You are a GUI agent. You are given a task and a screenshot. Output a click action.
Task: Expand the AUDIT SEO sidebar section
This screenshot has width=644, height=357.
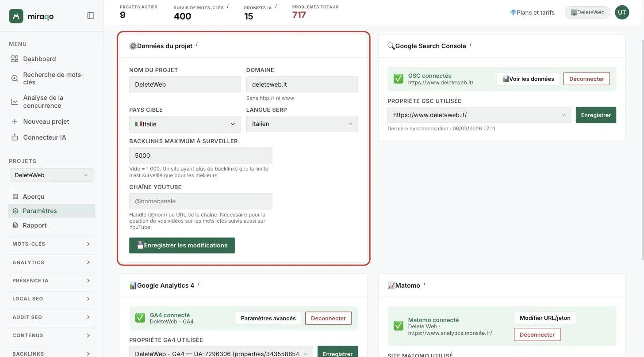point(52,317)
